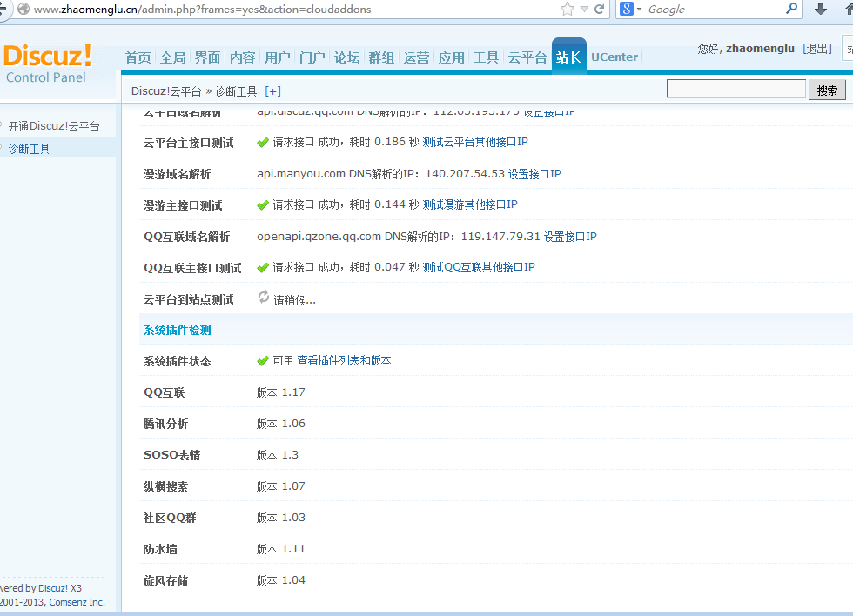The width and height of the screenshot is (853, 616).
Task: Click the 纵横搜索 plugin row label
Action: point(166,486)
